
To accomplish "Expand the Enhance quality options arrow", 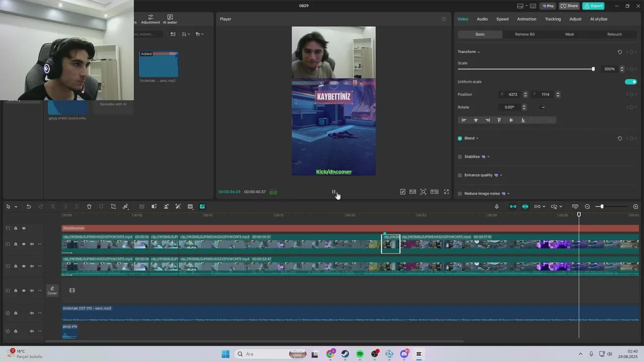I will click(x=501, y=175).
